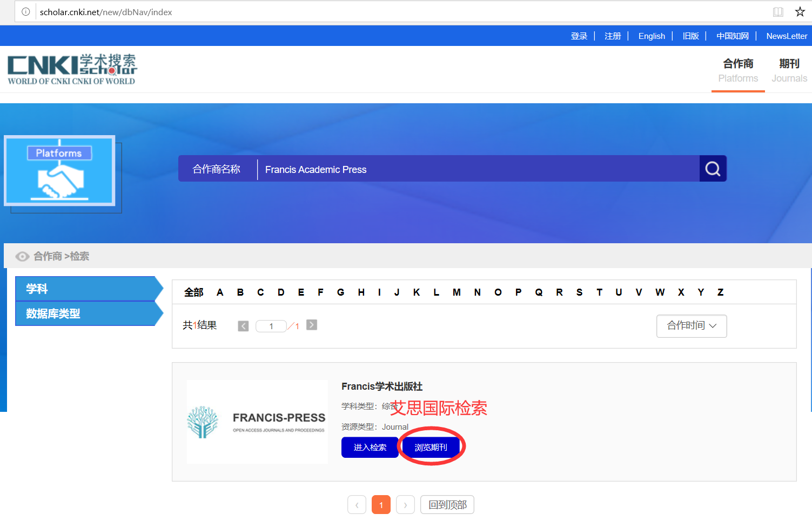Click the Francis学术出版社 title
The height and width of the screenshot is (527, 812).
tap(382, 386)
